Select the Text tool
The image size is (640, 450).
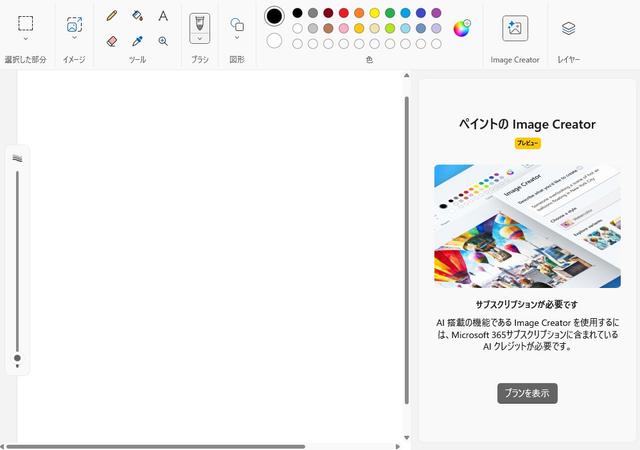(x=163, y=16)
